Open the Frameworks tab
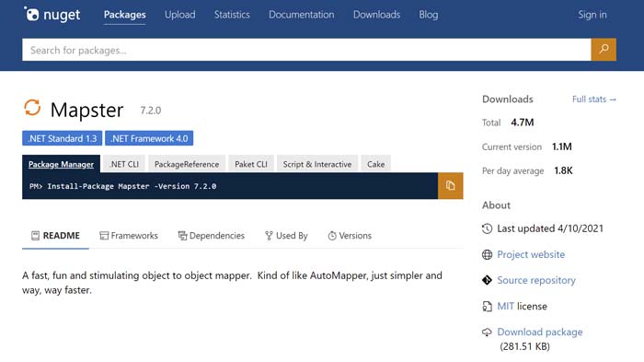644x362 pixels. click(129, 236)
